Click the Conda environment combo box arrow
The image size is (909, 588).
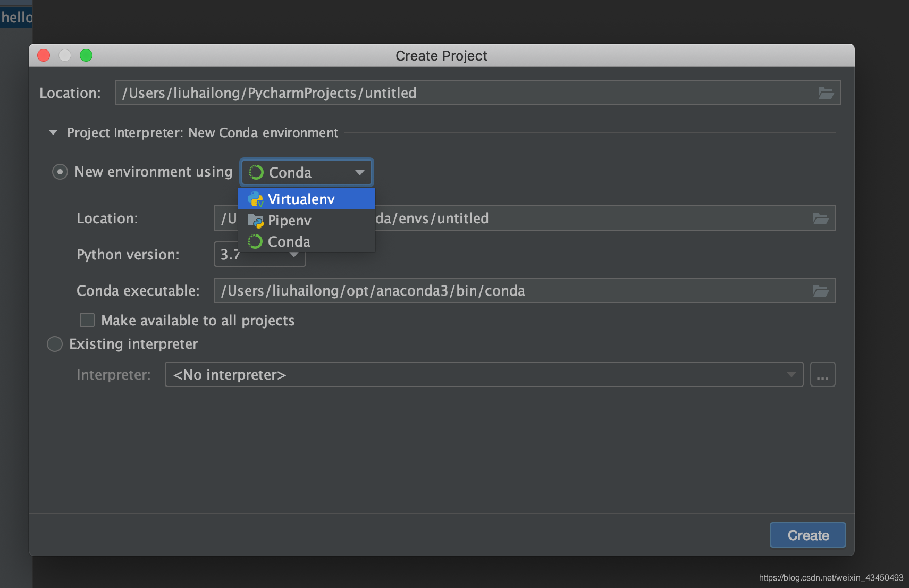click(360, 172)
